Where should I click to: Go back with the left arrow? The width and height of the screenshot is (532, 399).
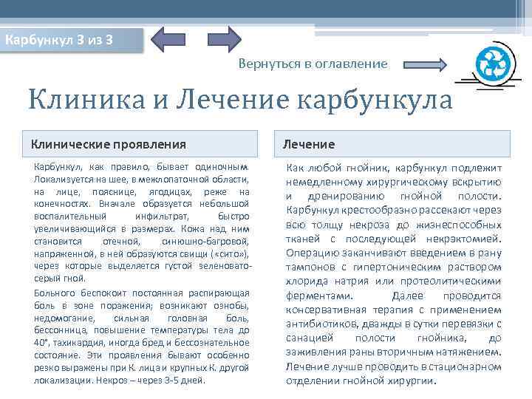tap(168, 40)
